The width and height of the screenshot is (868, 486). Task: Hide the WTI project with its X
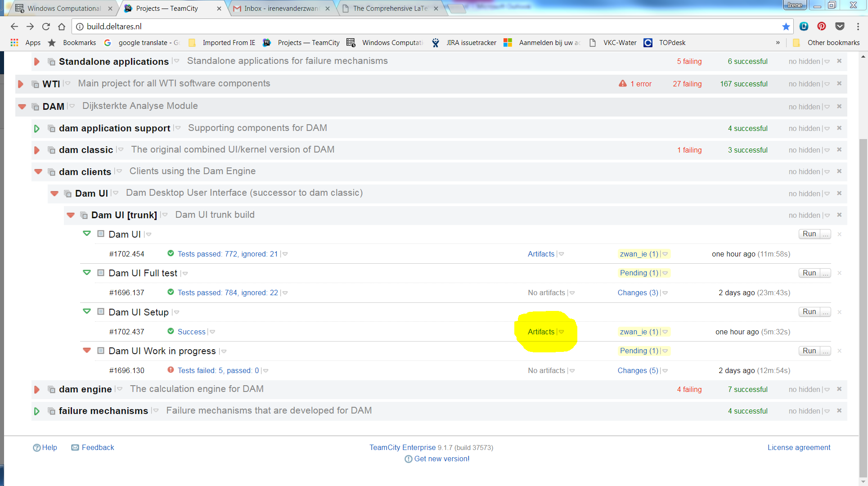pyautogui.click(x=839, y=84)
